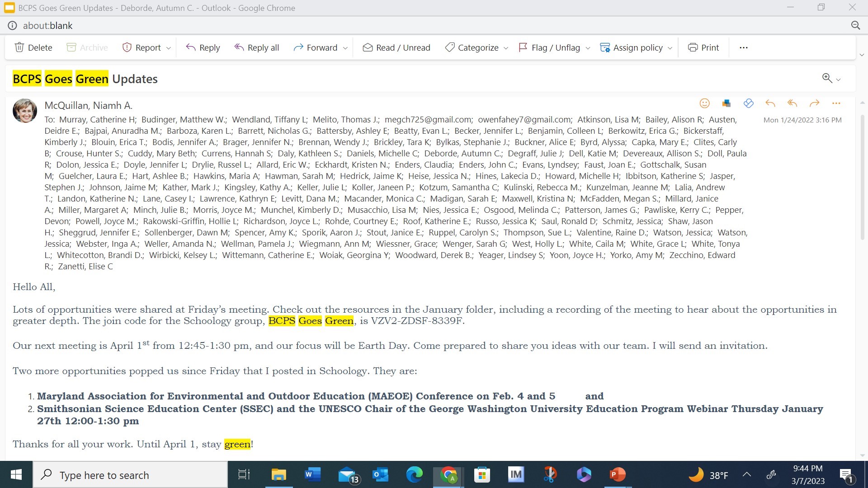Switch to Google Chrome on taskbar
This screenshot has height=488, width=868.
coord(448,474)
